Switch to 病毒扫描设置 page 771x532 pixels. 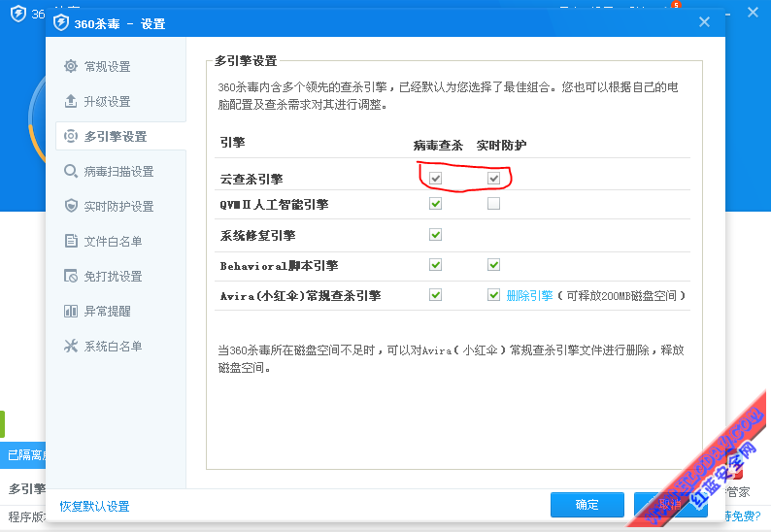click(x=120, y=171)
